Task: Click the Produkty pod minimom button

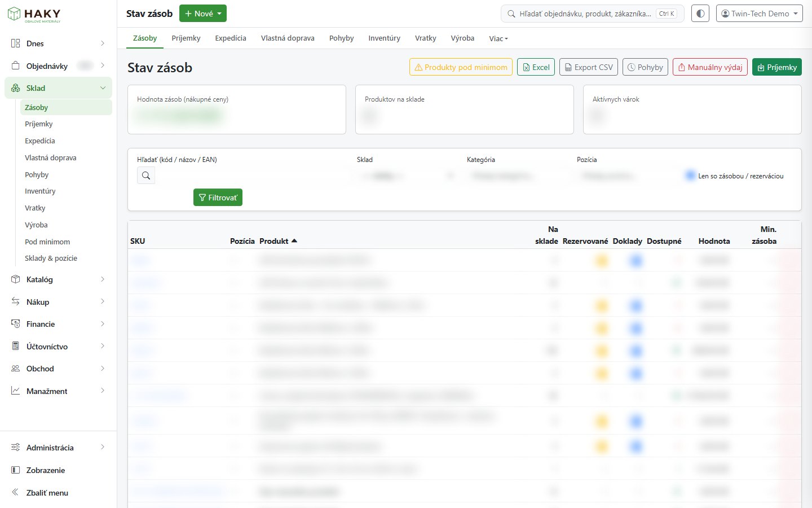Action: [461, 67]
